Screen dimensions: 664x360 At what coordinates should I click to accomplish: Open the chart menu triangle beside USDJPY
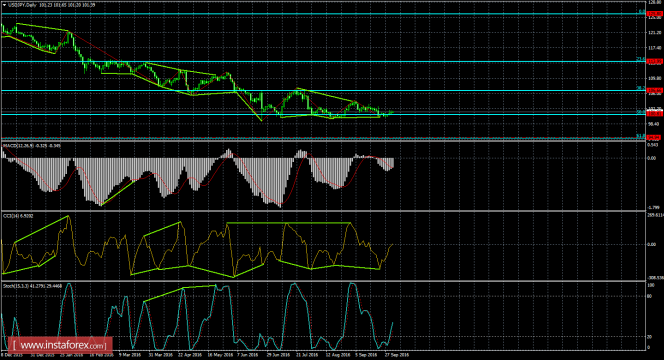(x=4, y=5)
